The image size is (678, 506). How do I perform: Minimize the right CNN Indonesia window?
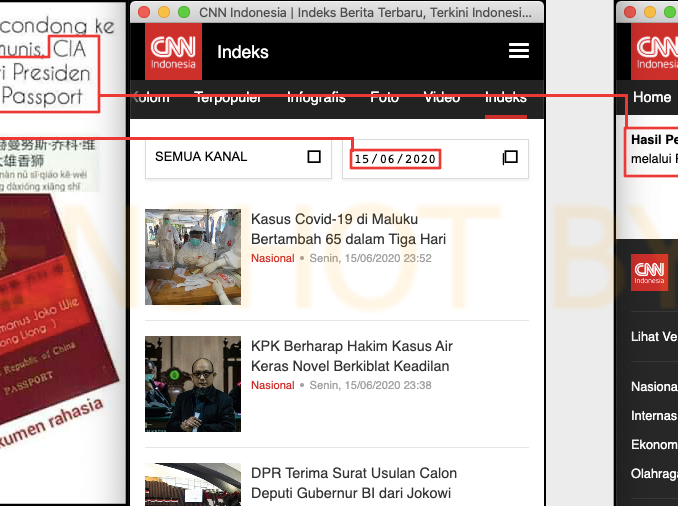pyautogui.click(x=650, y=12)
